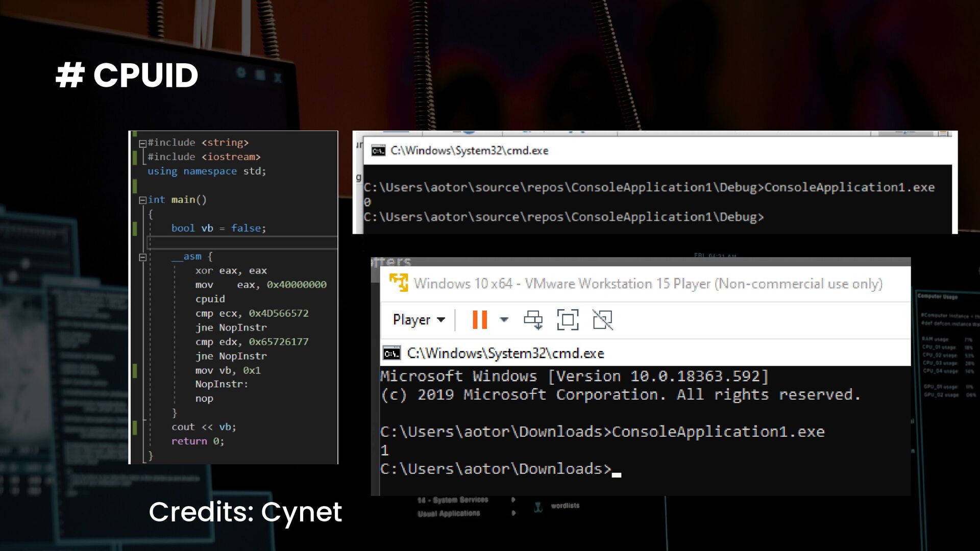
Task: Click the VMware Workstation Player logo icon
Action: tap(399, 283)
